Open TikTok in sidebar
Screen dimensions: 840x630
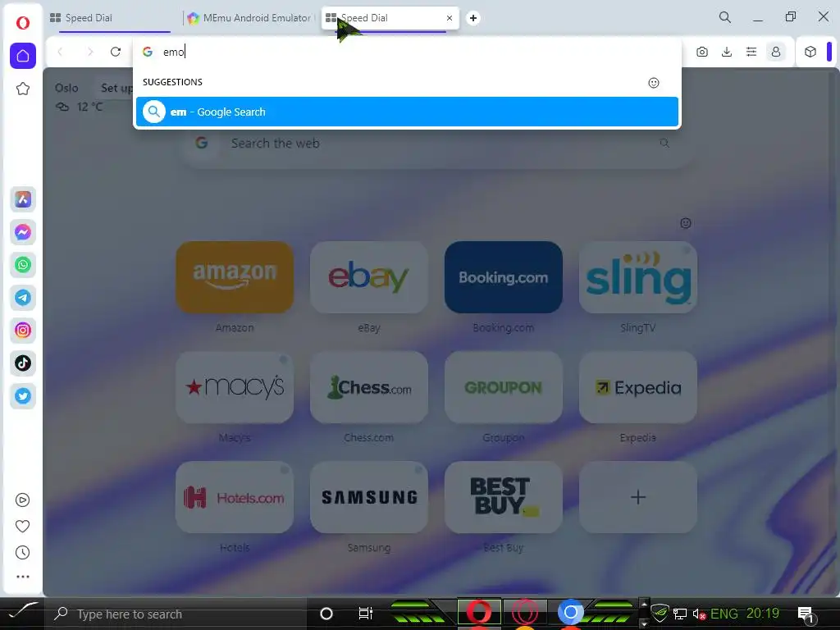pyautogui.click(x=23, y=363)
